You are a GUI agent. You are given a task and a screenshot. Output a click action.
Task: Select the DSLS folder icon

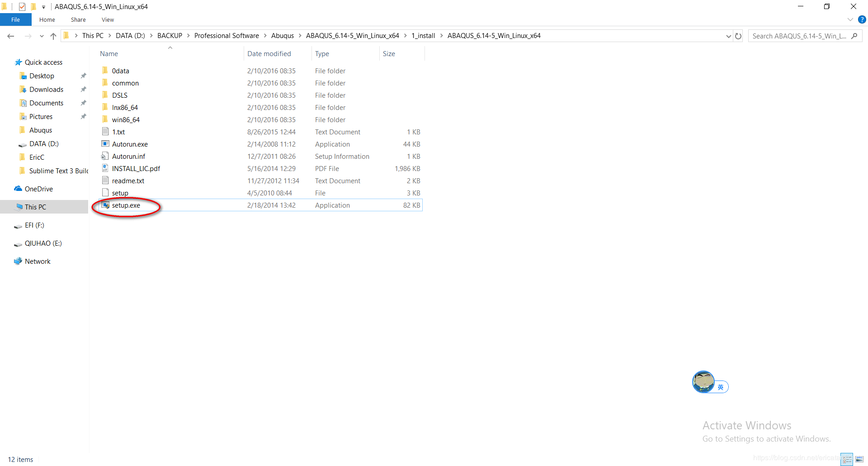tap(105, 95)
